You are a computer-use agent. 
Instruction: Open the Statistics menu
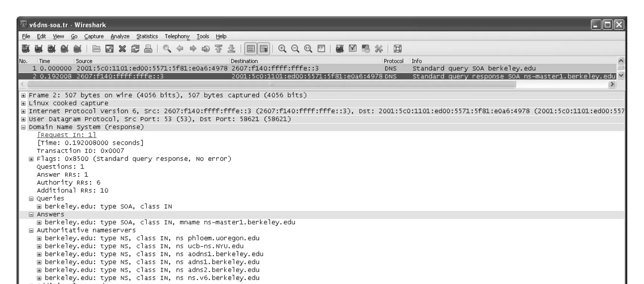[147, 36]
